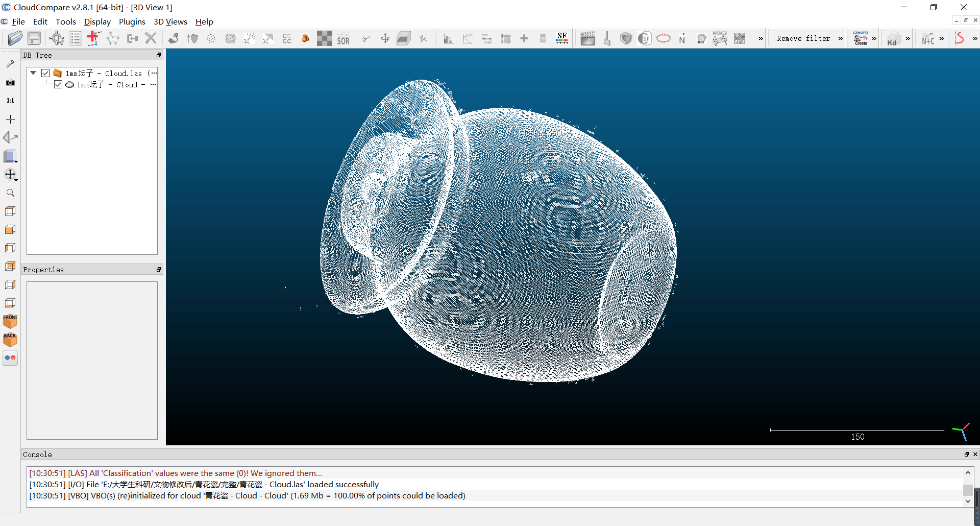The width and height of the screenshot is (980, 526).
Task: Expand toolbar overflow after PCV icon
Action: (761, 38)
